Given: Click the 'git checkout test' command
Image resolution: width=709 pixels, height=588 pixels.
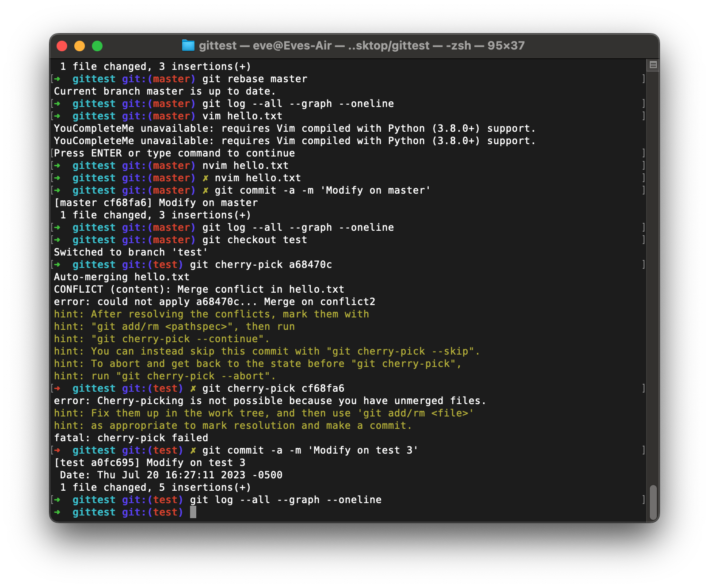Looking at the screenshot, I should pyautogui.click(x=255, y=240).
